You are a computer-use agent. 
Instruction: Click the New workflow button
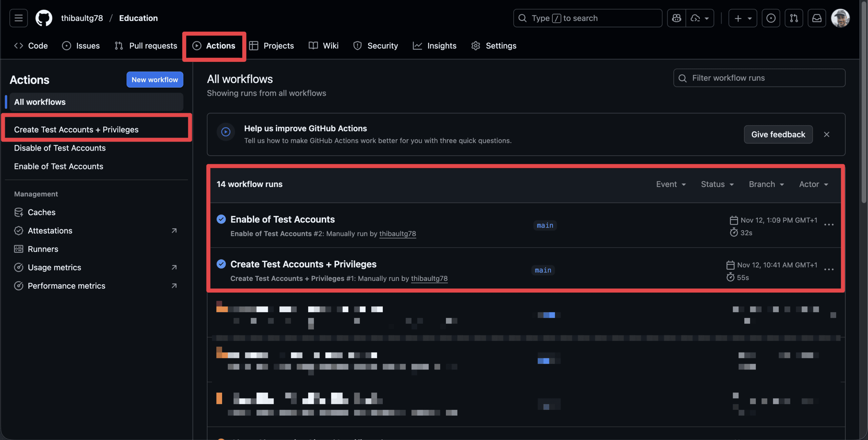tap(155, 80)
